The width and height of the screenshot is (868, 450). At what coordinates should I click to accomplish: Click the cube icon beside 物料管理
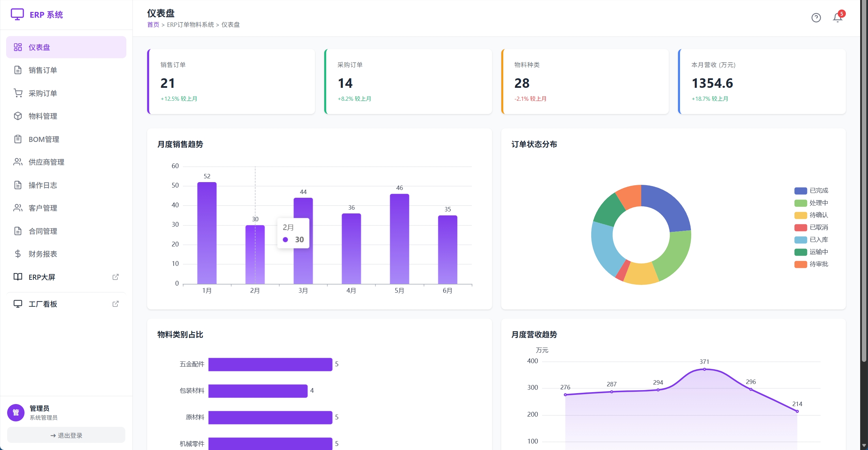(x=18, y=116)
